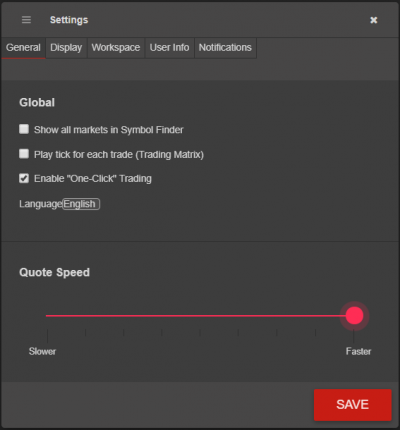400x430 pixels.
Task: Select the Workspace tab
Action: coord(116,48)
